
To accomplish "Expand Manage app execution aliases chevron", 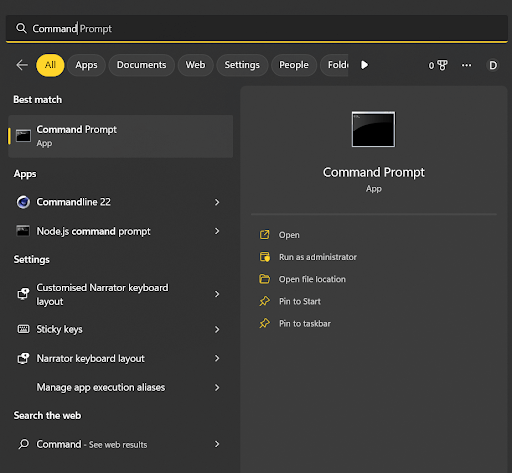I will point(217,387).
